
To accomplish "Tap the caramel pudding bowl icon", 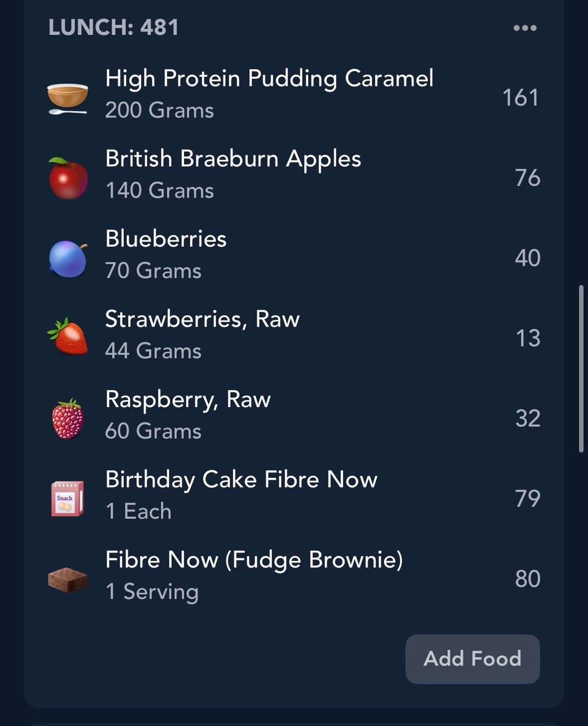I will click(x=68, y=98).
